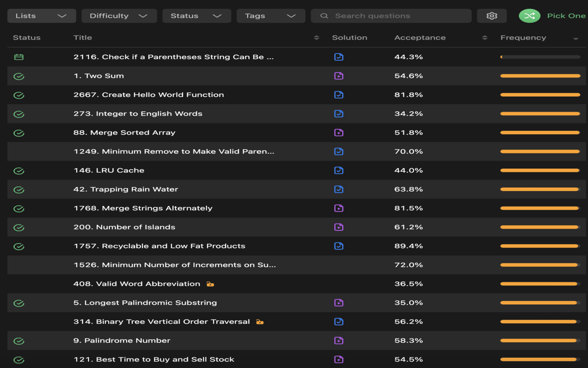This screenshot has width=588, height=368.
Task: Click frequency bar for Check if Parentheses String
Action: tap(540, 57)
